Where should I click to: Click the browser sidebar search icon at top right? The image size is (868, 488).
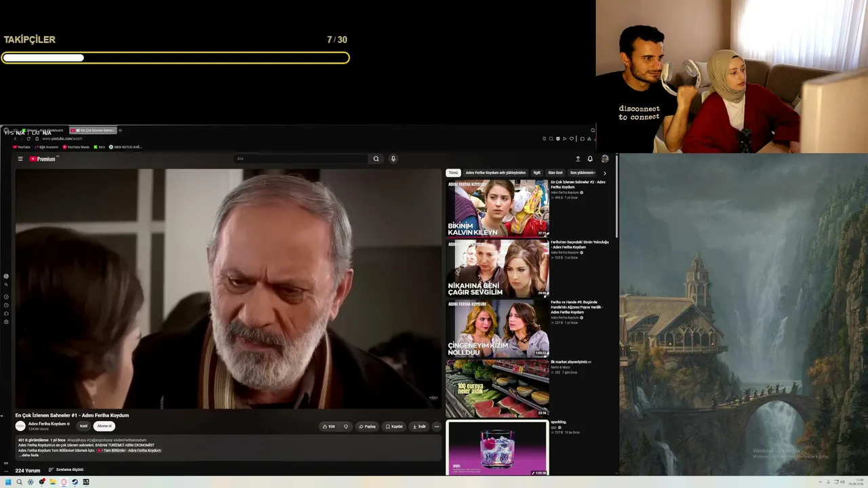(x=592, y=130)
